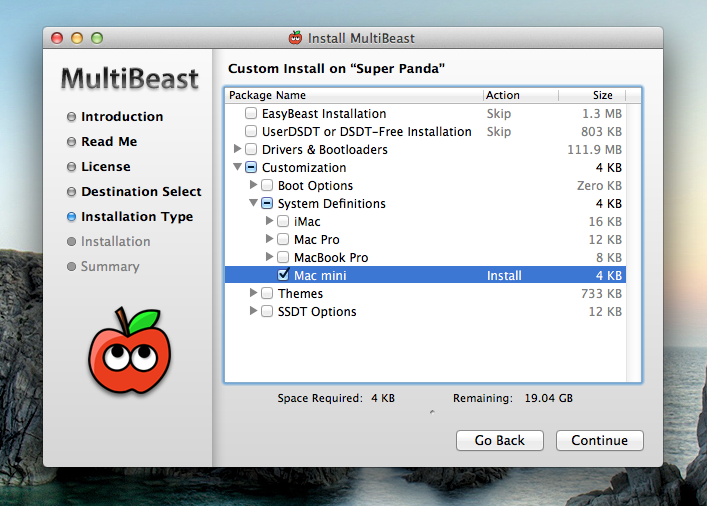Enable the iMac checkbox

coord(283,221)
